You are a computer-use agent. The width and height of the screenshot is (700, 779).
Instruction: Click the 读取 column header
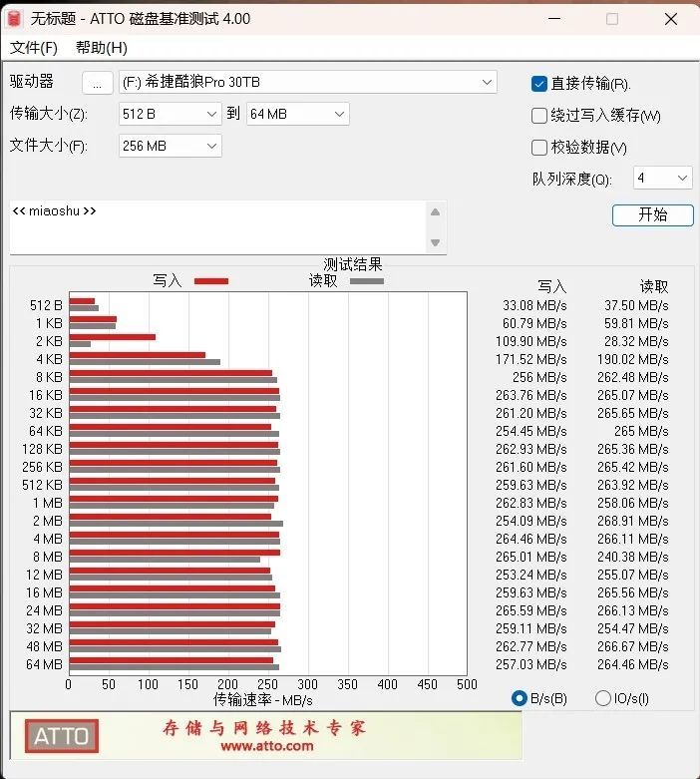(x=654, y=286)
